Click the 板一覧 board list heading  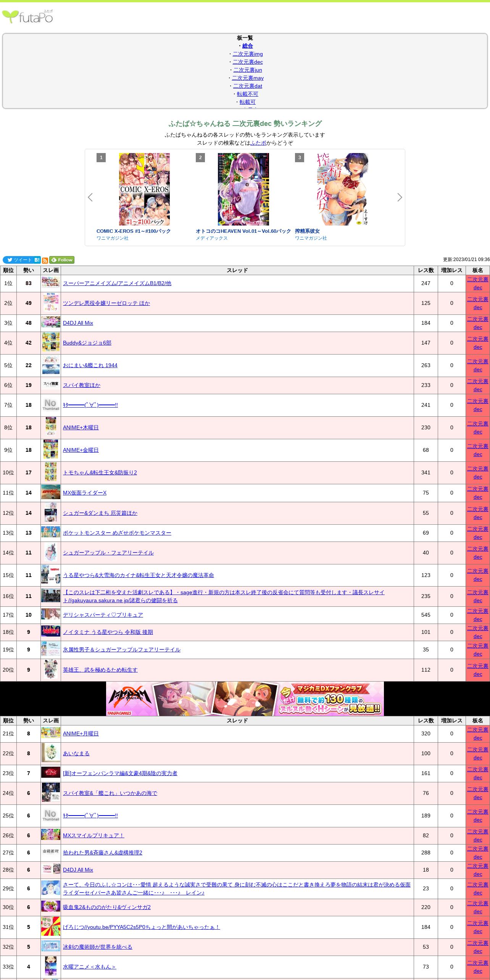click(x=245, y=38)
